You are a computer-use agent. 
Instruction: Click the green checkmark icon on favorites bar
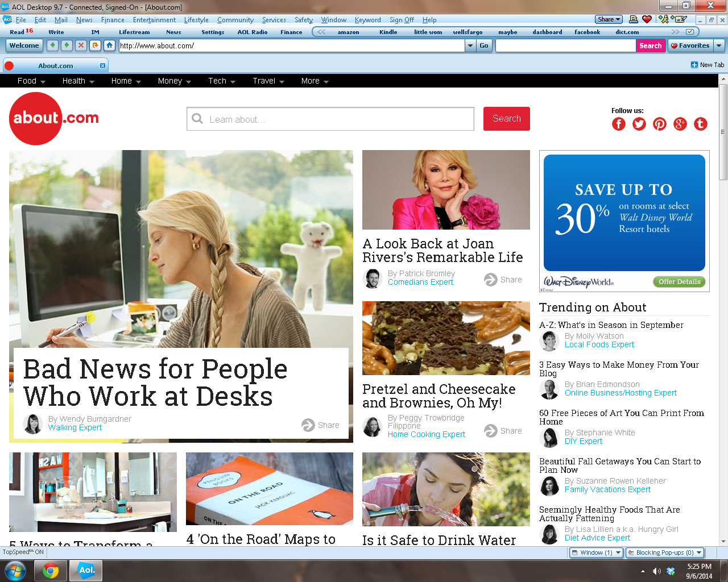point(690,32)
